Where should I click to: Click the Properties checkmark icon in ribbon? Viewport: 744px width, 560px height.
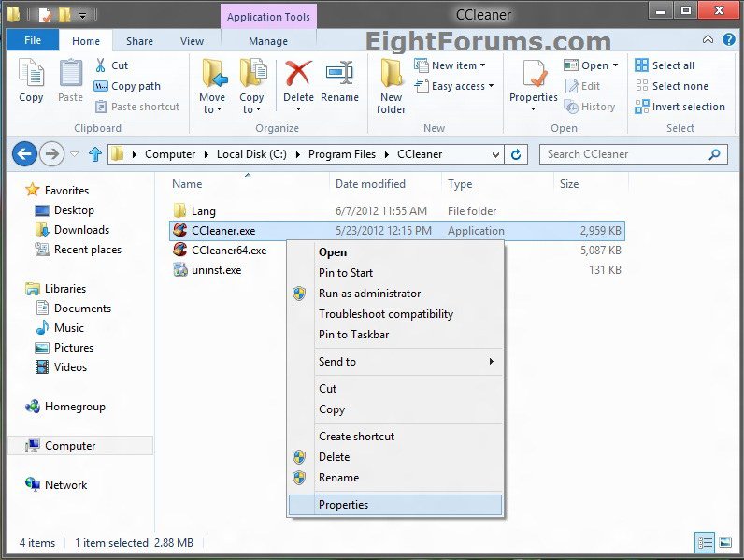534,74
